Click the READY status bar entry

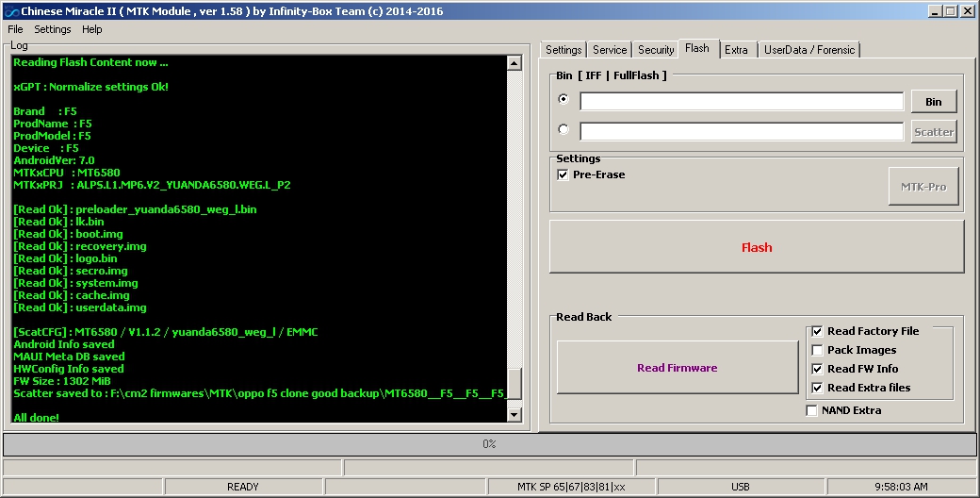click(x=243, y=487)
